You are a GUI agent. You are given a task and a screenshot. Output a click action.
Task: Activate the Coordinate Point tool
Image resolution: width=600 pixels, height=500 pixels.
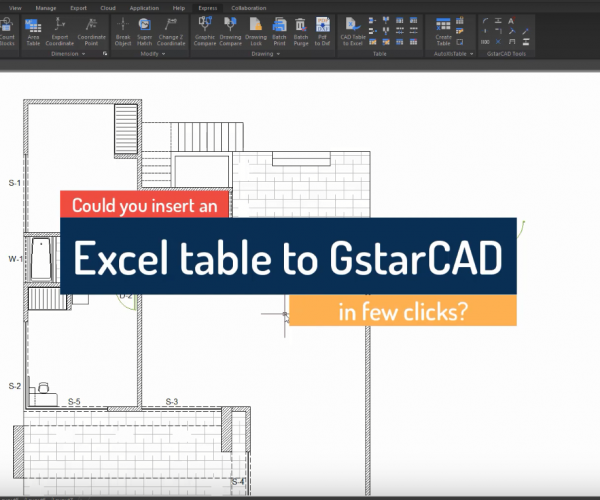(91, 32)
